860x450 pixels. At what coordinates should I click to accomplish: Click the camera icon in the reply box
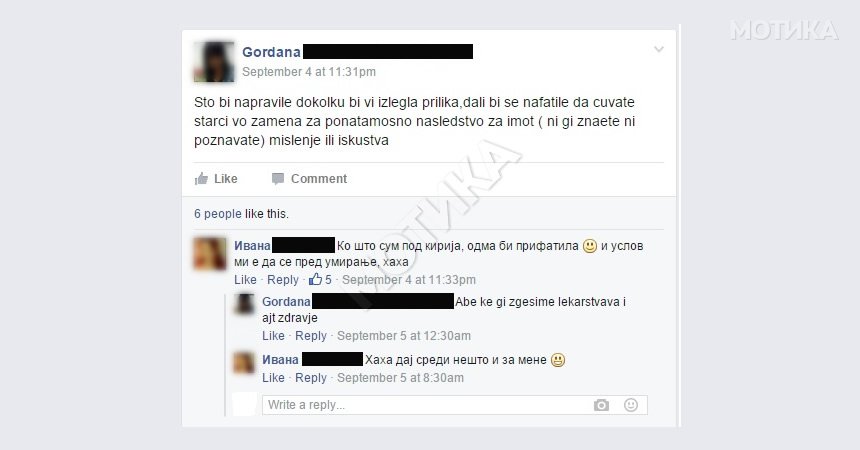[601, 405]
